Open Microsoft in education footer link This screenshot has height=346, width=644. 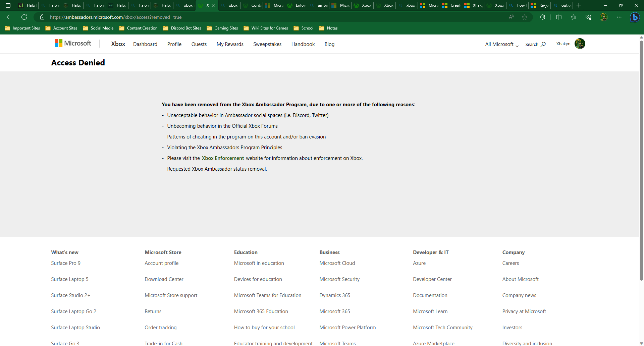click(259, 263)
